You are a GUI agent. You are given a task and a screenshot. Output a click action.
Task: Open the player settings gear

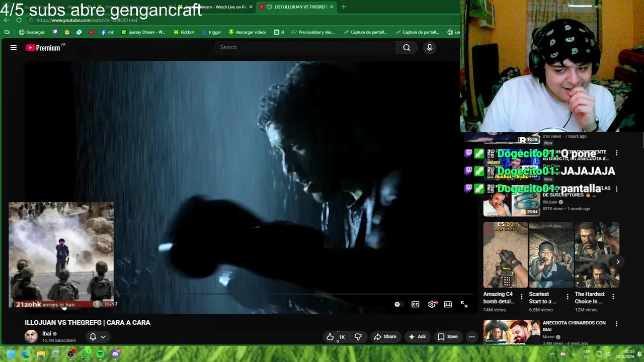tap(432, 304)
